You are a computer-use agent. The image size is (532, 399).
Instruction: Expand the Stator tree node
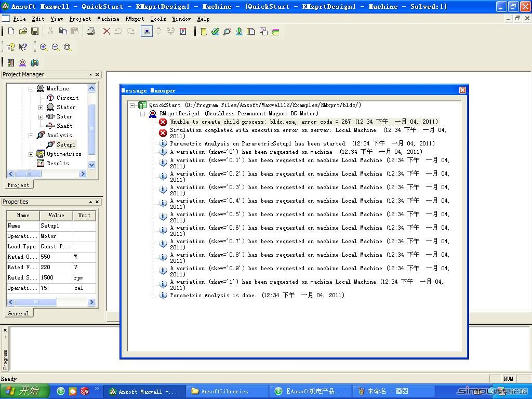[41, 108]
